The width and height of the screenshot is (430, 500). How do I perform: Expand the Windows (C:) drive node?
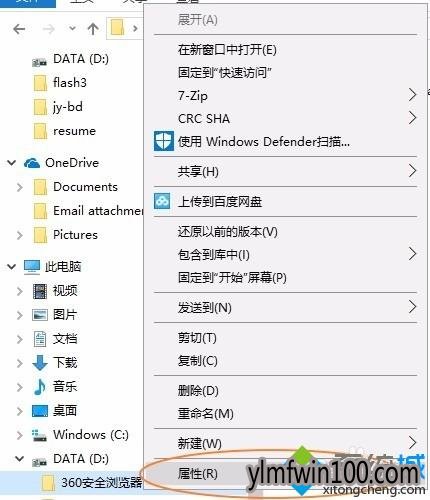pyautogui.click(x=20, y=435)
